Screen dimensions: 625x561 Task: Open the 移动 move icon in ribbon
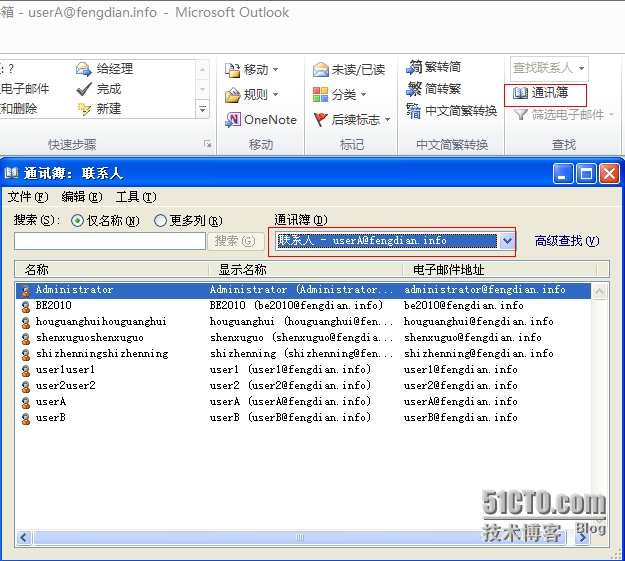click(x=232, y=70)
